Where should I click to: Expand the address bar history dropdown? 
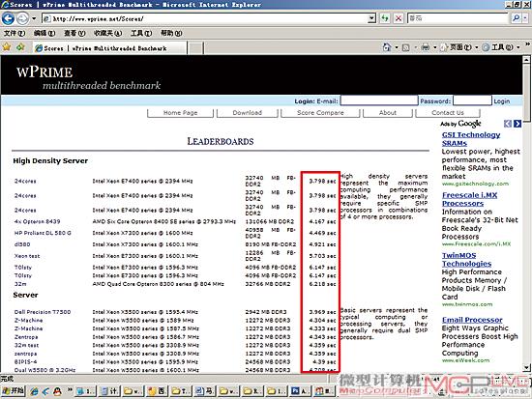[371, 18]
